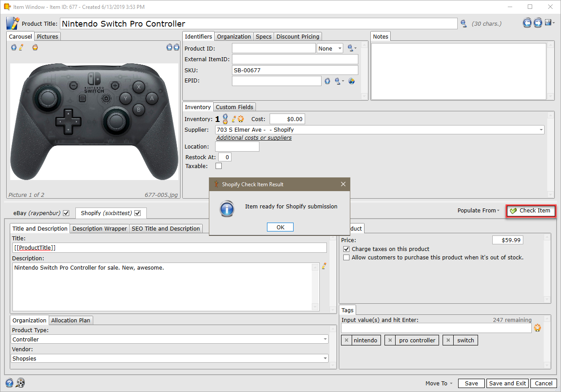
Task: Open the Move To dropdown
Action: [439, 384]
